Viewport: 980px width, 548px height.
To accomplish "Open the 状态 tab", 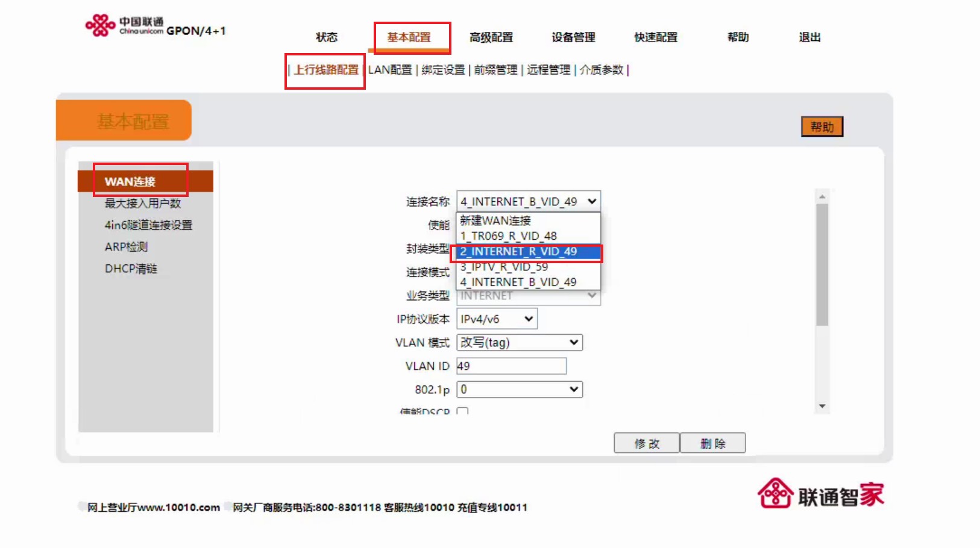I will point(327,37).
